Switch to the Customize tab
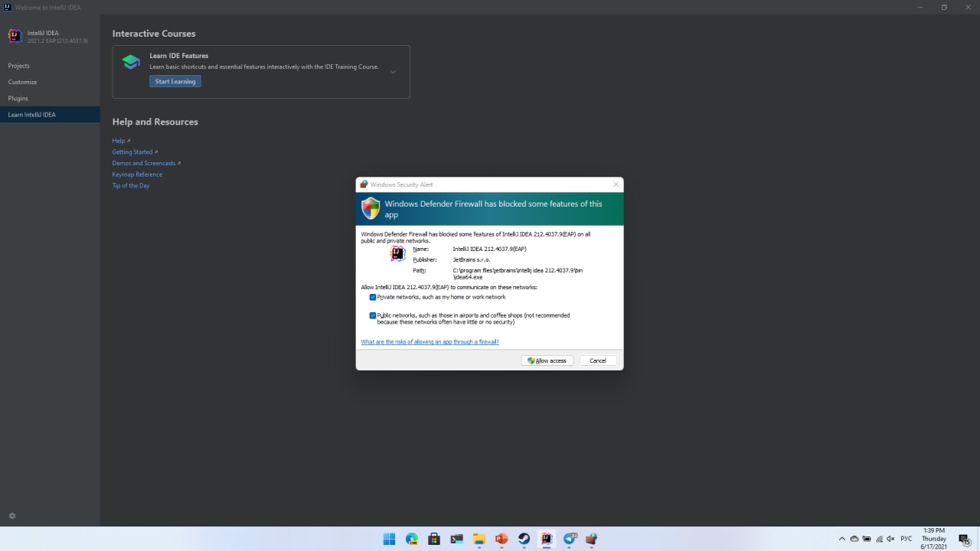 [50, 82]
